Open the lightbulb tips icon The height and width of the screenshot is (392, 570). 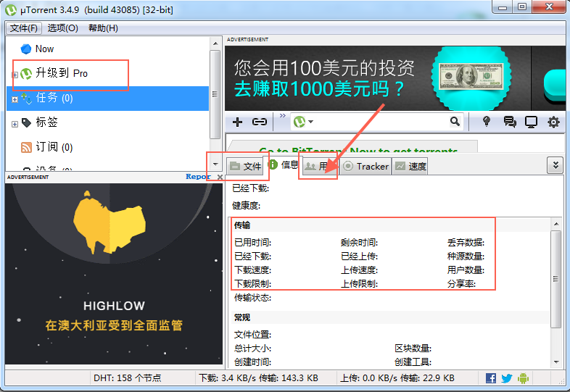(x=487, y=122)
